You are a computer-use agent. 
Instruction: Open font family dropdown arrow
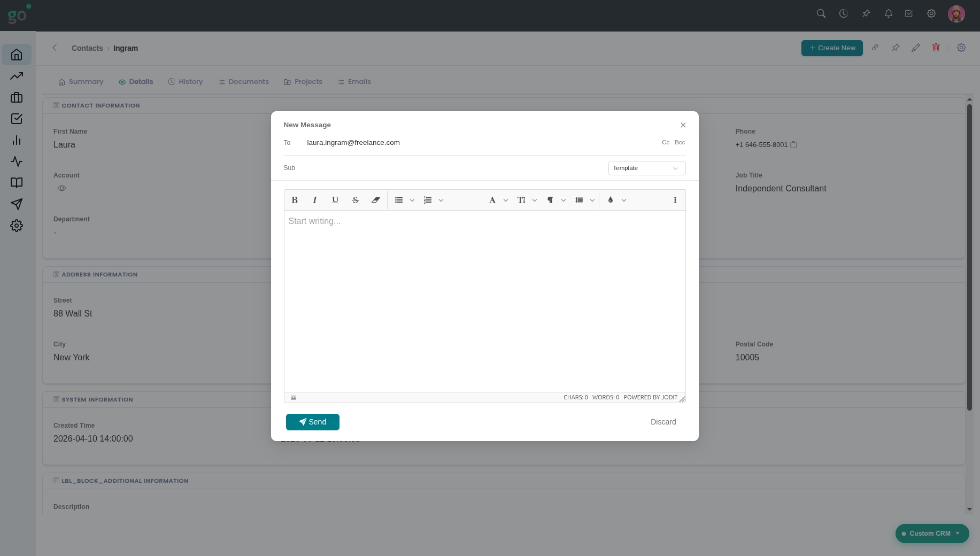pyautogui.click(x=506, y=200)
